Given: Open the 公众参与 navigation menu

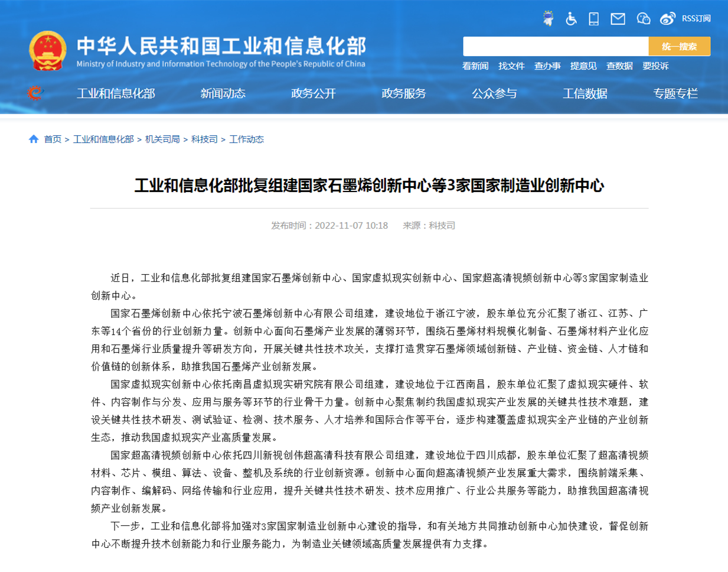Looking at the screenshot, I should click(494, 93).
